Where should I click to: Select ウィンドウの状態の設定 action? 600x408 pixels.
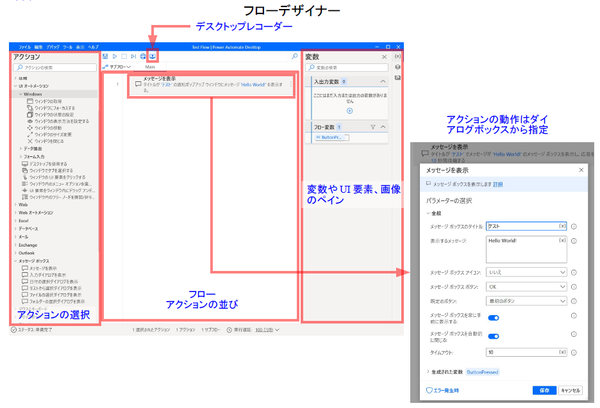51,114
